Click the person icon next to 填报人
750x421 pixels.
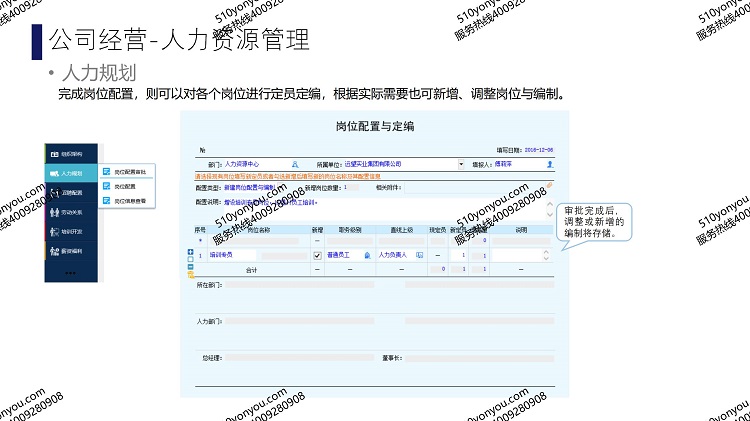(549, 163)
